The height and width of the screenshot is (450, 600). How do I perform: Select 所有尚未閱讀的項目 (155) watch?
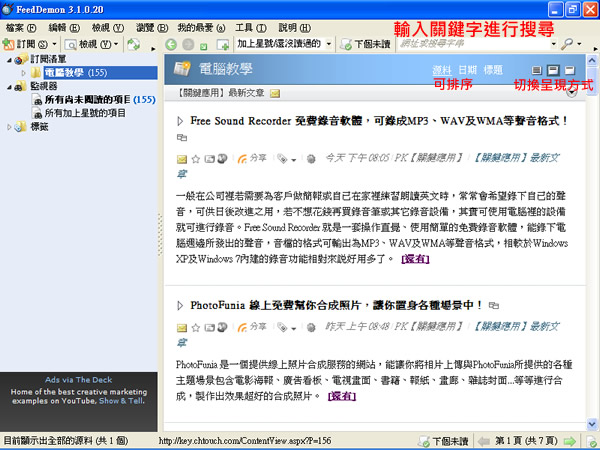pyautogui.click(x=100, y=99)
